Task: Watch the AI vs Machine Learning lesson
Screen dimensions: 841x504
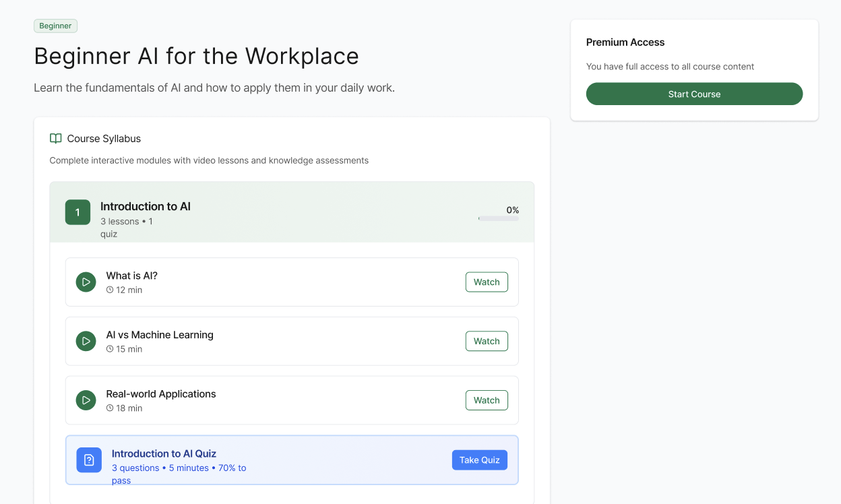Action: (487, 342)
